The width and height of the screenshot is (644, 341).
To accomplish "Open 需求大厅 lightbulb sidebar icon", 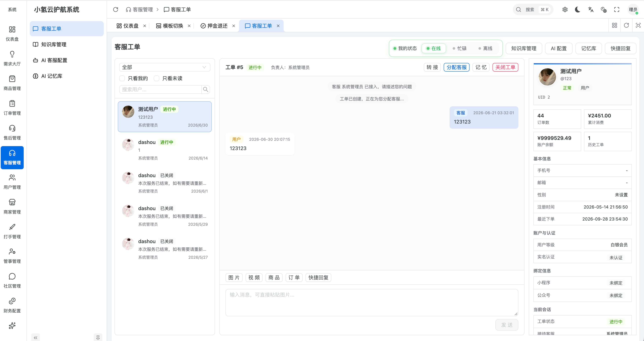I will click(x=12, y=58).
